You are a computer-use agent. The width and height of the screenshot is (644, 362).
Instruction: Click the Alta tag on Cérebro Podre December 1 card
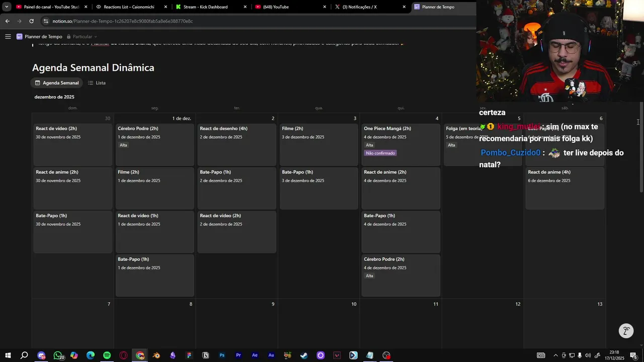click(123, 145)
